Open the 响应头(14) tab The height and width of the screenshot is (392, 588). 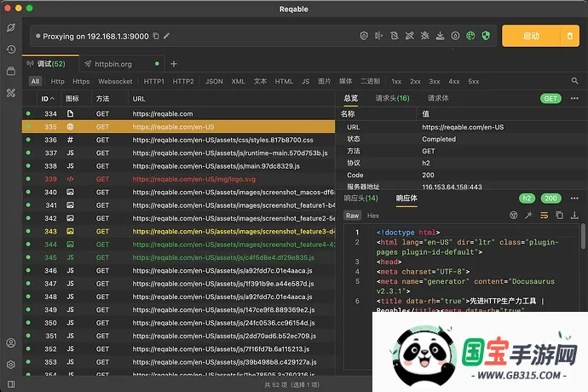coord(360,198)
